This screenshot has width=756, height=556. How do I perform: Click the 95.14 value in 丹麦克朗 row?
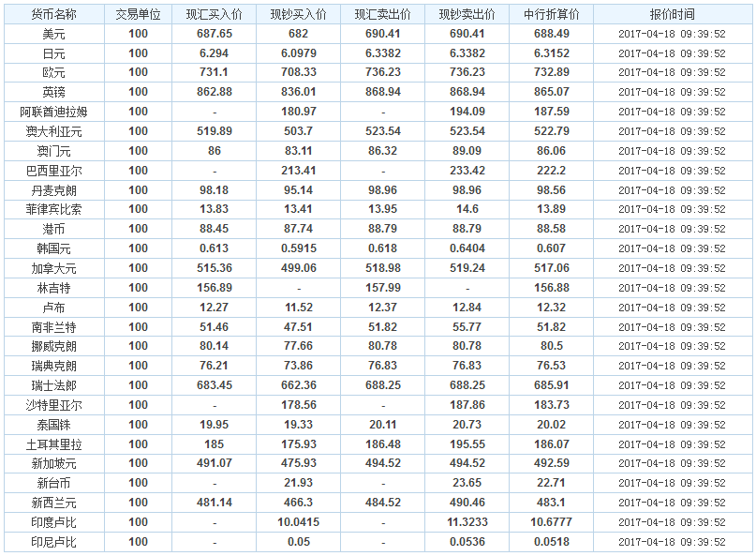(299, 190)
